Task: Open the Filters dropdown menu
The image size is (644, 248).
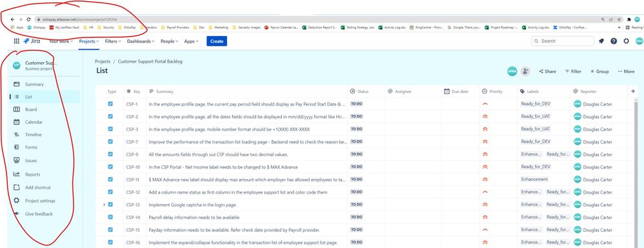Action: pyautogui.click(x=112, y=41)
